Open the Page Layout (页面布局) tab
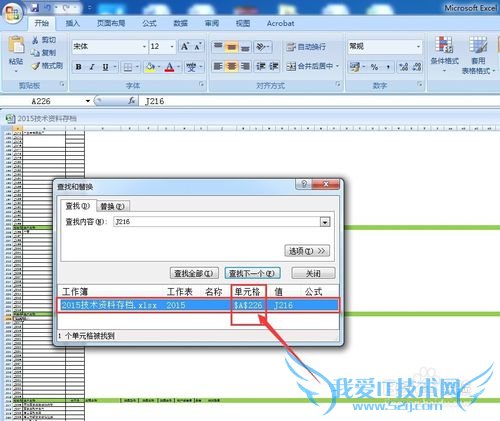This screenshot has height=421, width=500. pos(111,23)
